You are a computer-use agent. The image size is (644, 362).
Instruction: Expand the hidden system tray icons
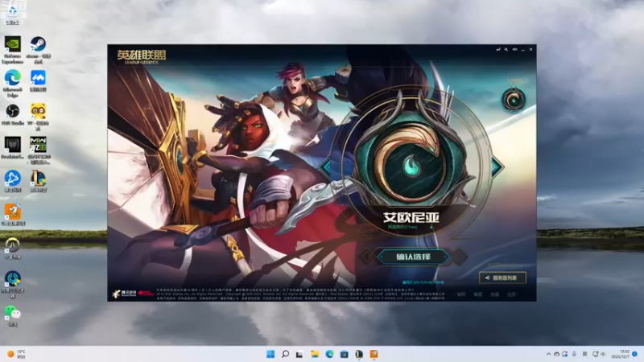click(548, 354)
